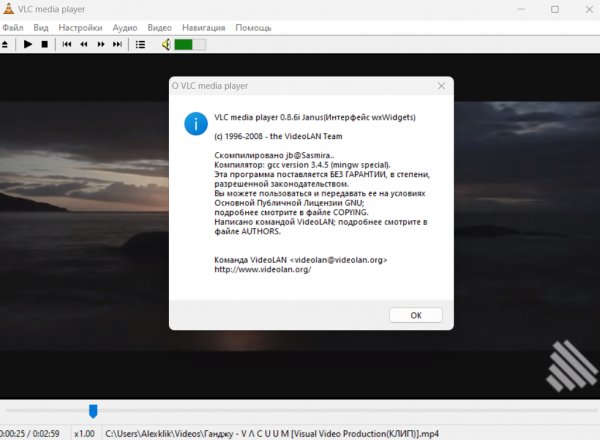Image resolution: width=600 pixels, height=440 pixels.
Task: Click the playback speed x1.00 status field
Action: tap(84, 434)
